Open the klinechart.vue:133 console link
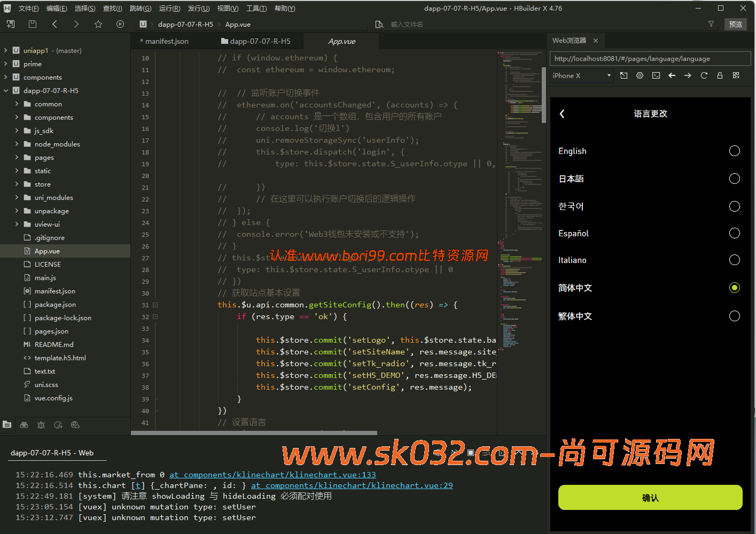This screenshot has height=534, width=756. 272,475
